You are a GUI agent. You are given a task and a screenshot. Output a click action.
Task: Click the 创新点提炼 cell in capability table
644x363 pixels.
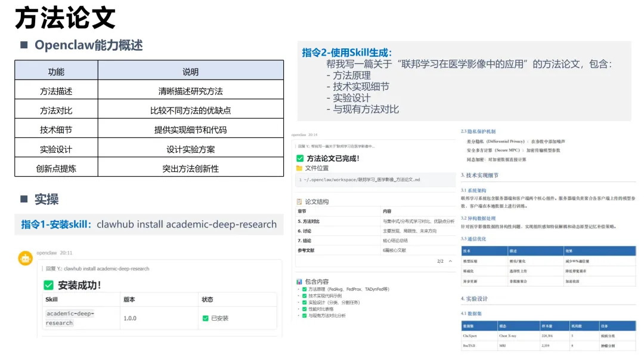click(56, 168)
